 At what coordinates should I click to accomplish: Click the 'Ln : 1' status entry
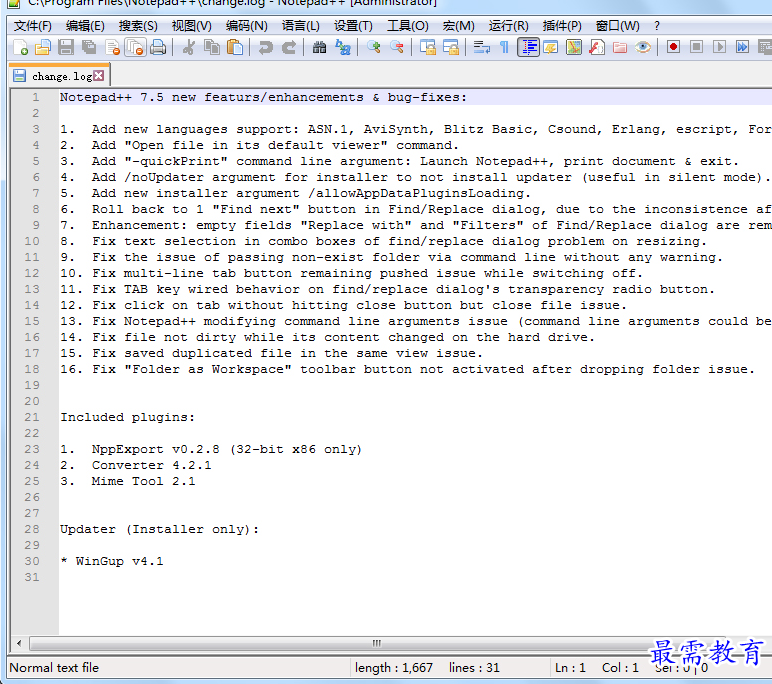coord(570,668)
